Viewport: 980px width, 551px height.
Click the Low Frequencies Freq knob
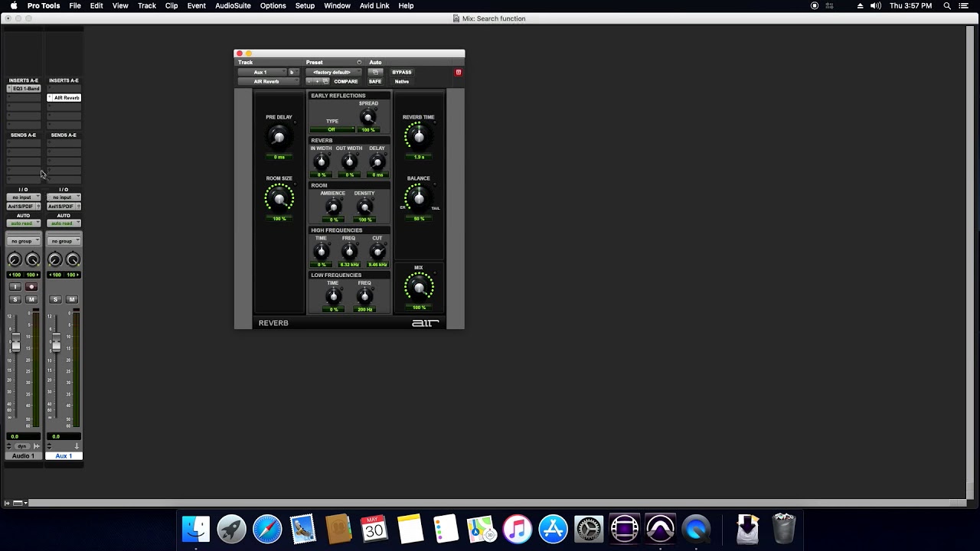pyautogui.click(x=364, y=297)
